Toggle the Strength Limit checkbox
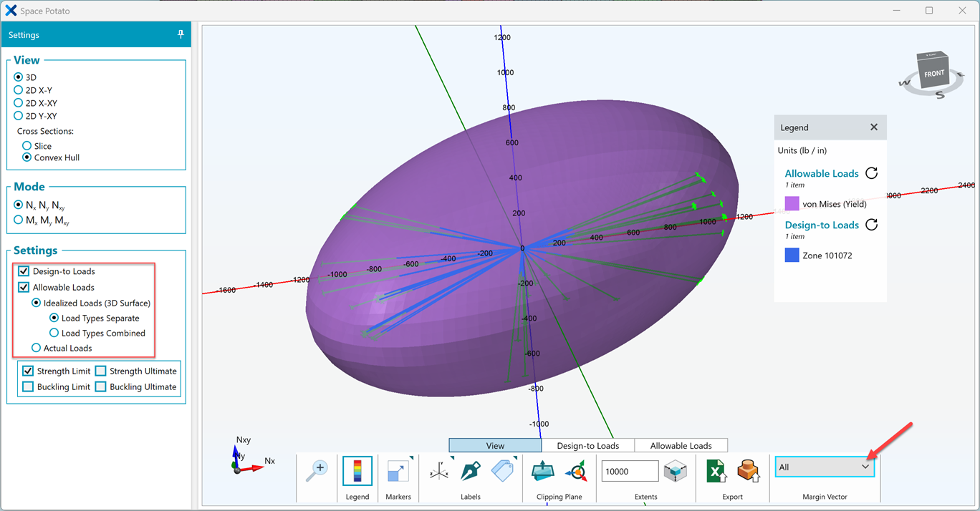The height and width of the screenshot is (511, 980). [28, 371]
